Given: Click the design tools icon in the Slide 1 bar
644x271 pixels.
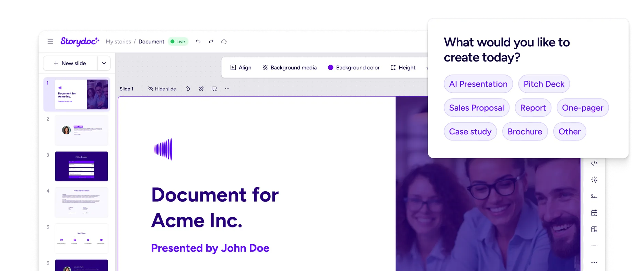Looking at the screenshot, I should pos(201,89).
